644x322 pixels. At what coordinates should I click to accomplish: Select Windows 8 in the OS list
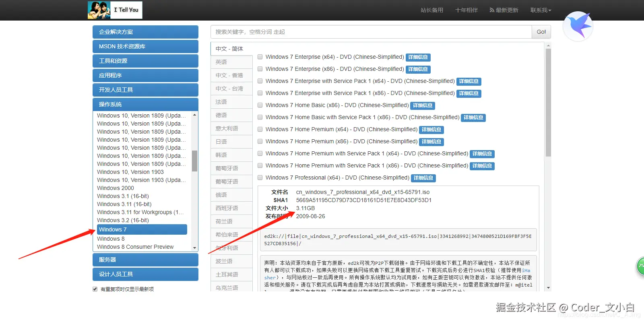(x=111, y=239)
